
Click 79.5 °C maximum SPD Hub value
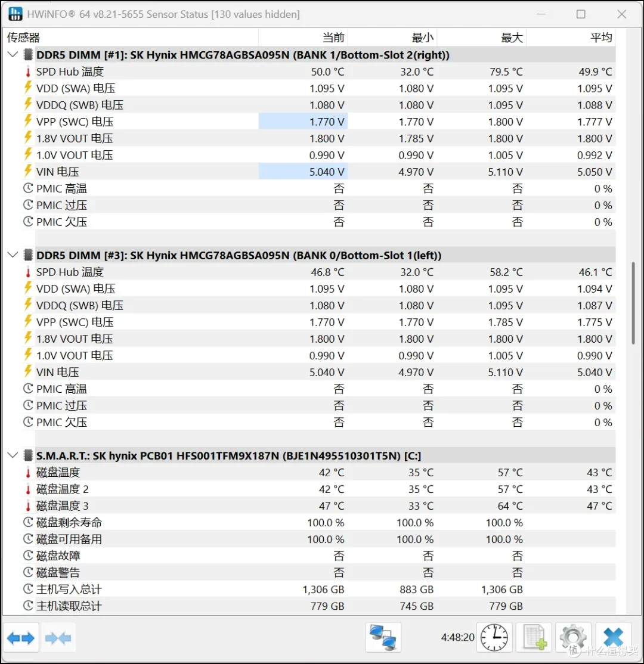coord(506,72)
